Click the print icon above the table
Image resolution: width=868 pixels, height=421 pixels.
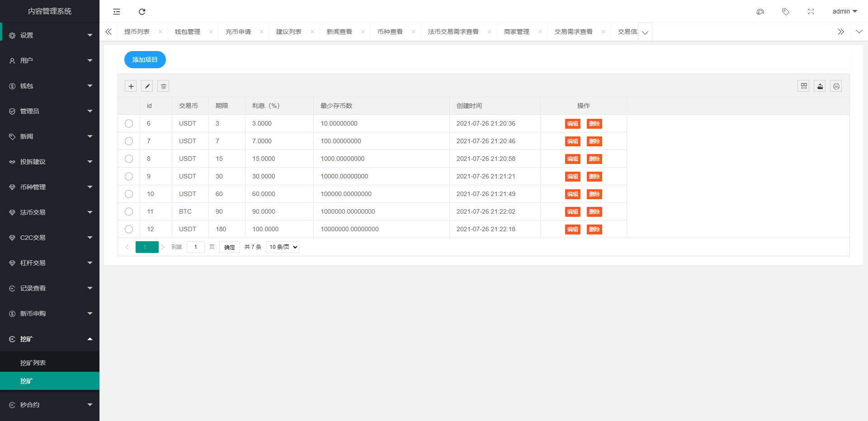pyautogui.click(x=836, y=86)
